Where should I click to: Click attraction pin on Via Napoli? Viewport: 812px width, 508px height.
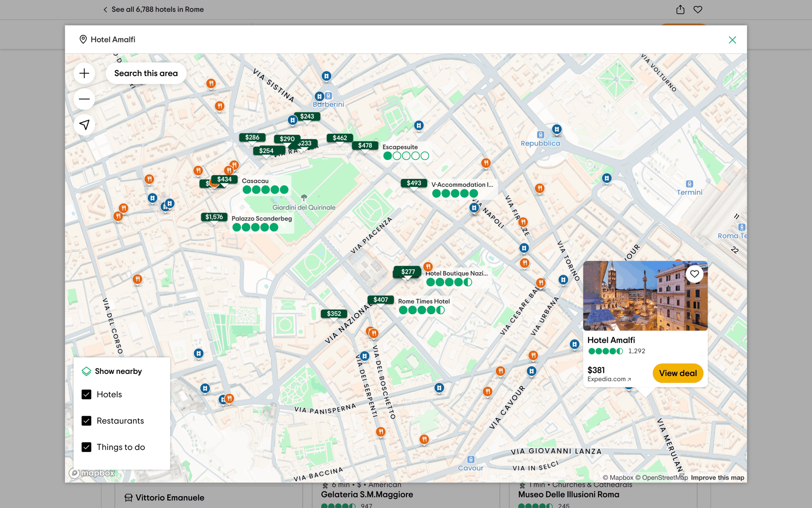point(475,208)
